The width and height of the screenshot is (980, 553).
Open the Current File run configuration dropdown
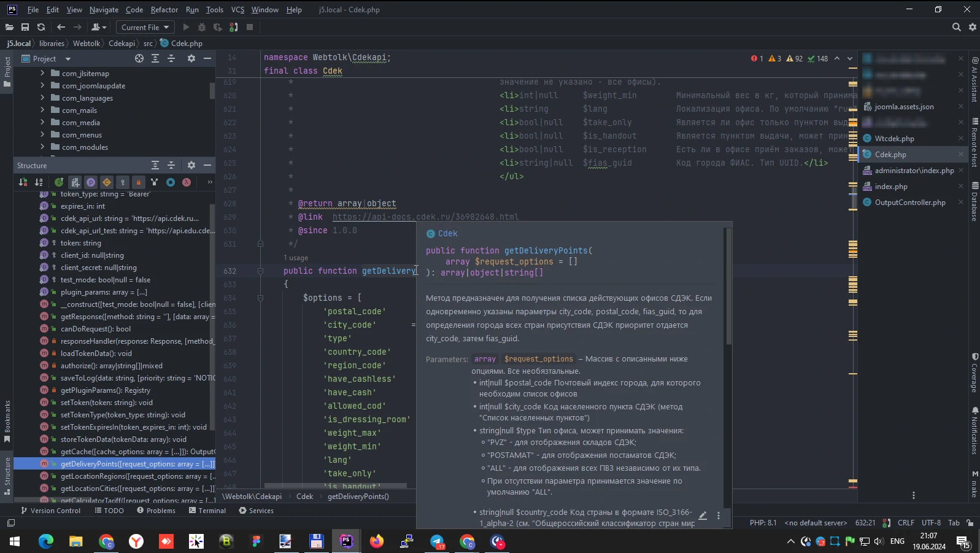point(145,27)
